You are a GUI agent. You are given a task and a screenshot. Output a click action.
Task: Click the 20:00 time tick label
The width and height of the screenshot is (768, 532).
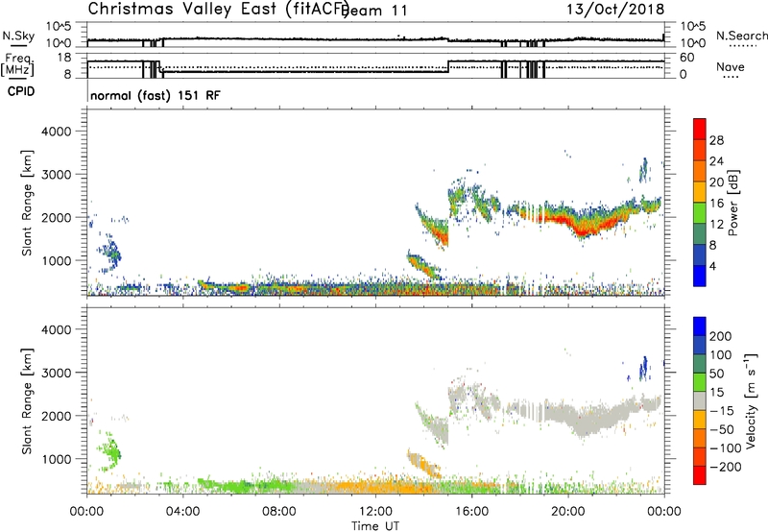click(x=568, y=512)
